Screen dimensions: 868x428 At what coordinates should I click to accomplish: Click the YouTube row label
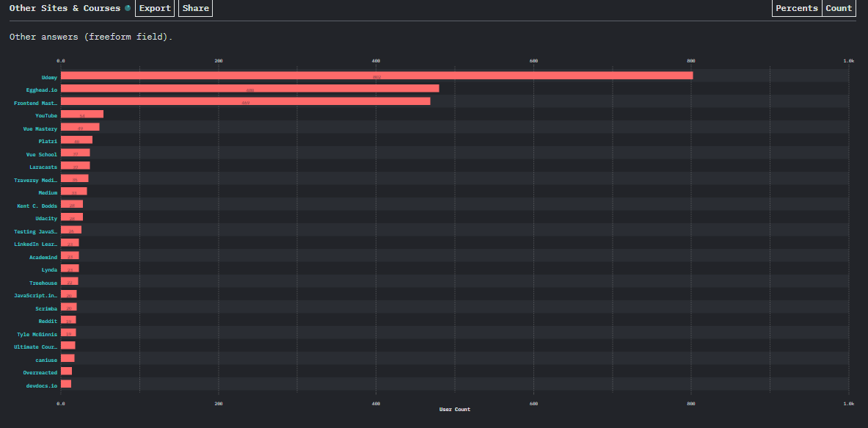coord(46,116)
